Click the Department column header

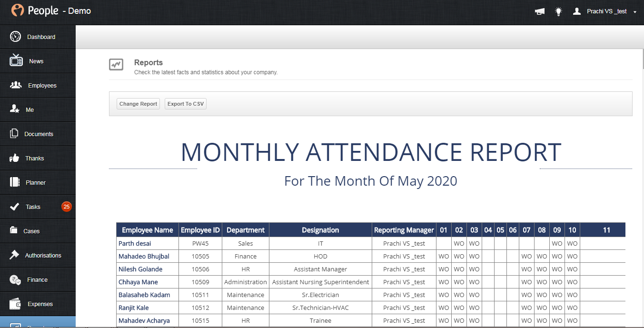246,230
